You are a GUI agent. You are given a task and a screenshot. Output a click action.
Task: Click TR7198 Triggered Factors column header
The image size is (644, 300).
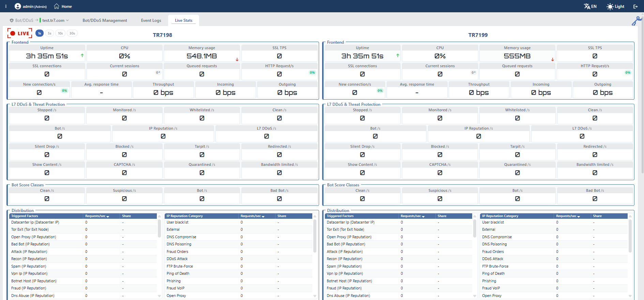coord(46,216)
